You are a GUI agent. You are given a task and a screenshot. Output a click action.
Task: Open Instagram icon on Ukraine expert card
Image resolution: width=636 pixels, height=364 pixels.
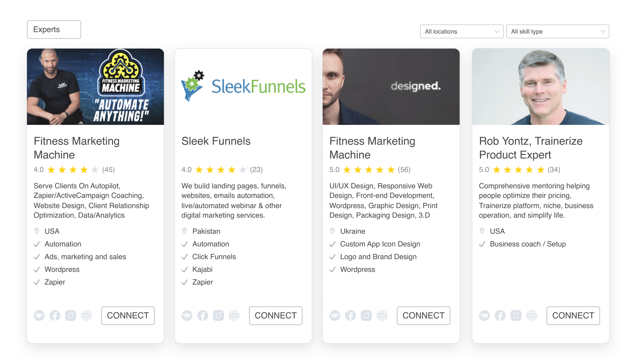tap(366, 316)
